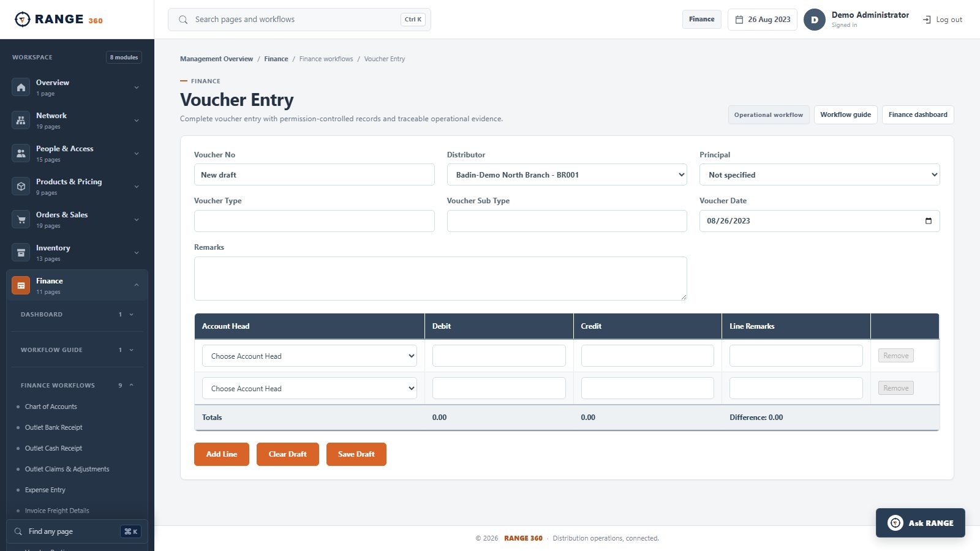Image resolution: width=980 pixels, height=551 pixels.
Task: Expand the Workflow Guide sidebar section
Action: click(x=77, y=350)
